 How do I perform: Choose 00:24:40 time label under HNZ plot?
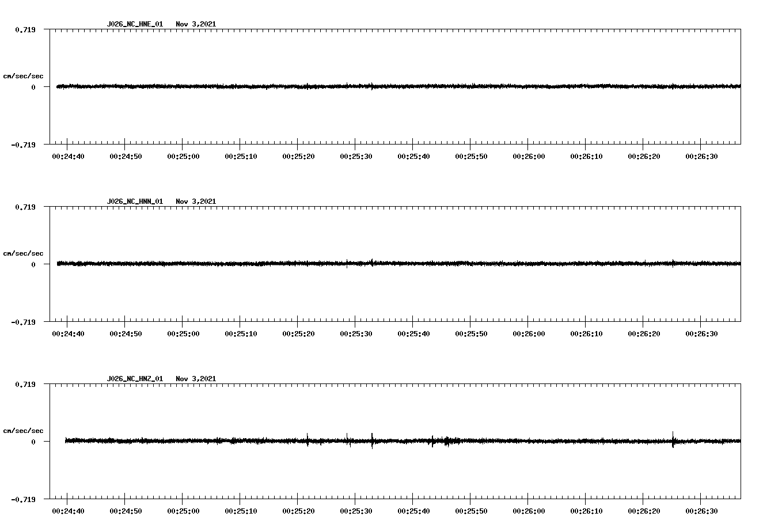pos(68,511)
